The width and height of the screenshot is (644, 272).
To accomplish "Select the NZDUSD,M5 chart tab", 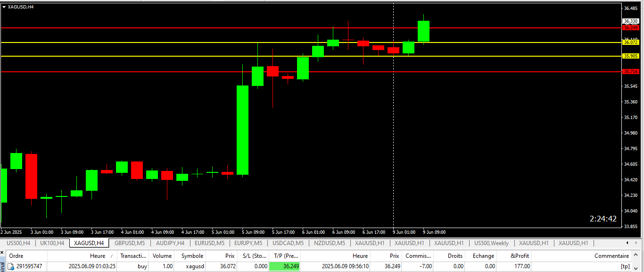I will pyautogui.click(x=329, y=243).
